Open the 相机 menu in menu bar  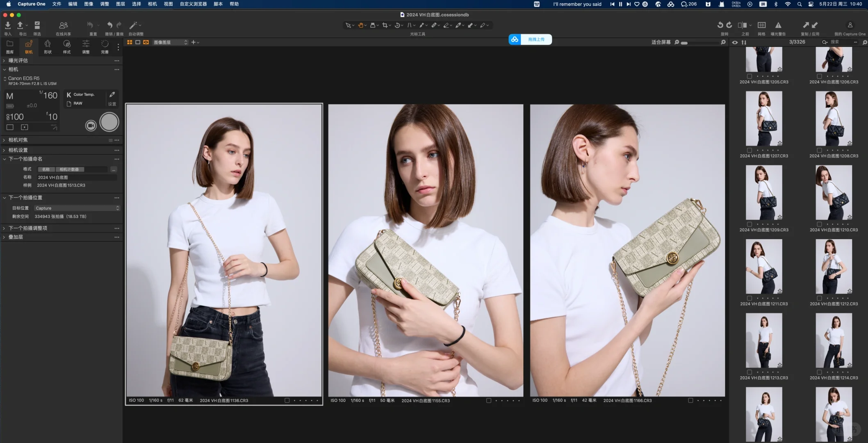tap(152, 4)
